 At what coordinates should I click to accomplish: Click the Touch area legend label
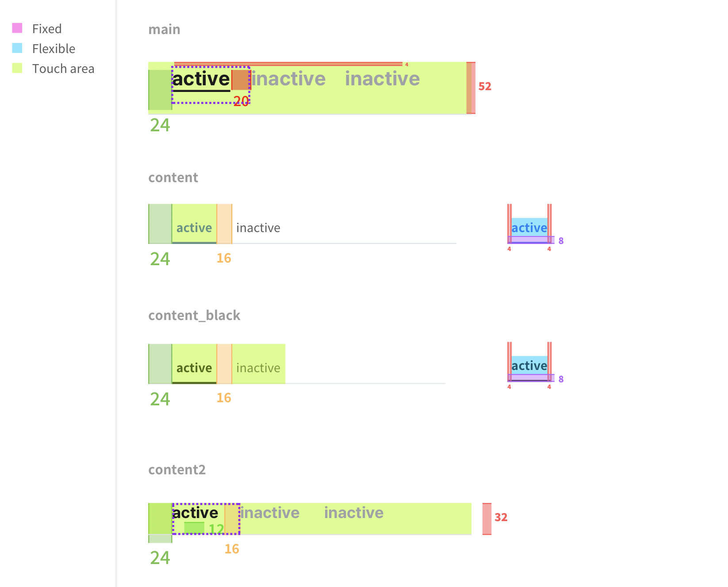63,69
